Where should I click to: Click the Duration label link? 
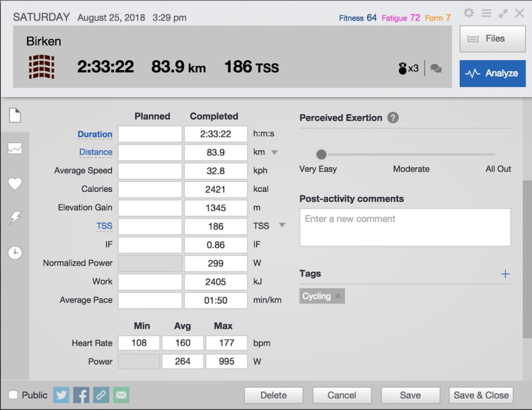point(94,134)
